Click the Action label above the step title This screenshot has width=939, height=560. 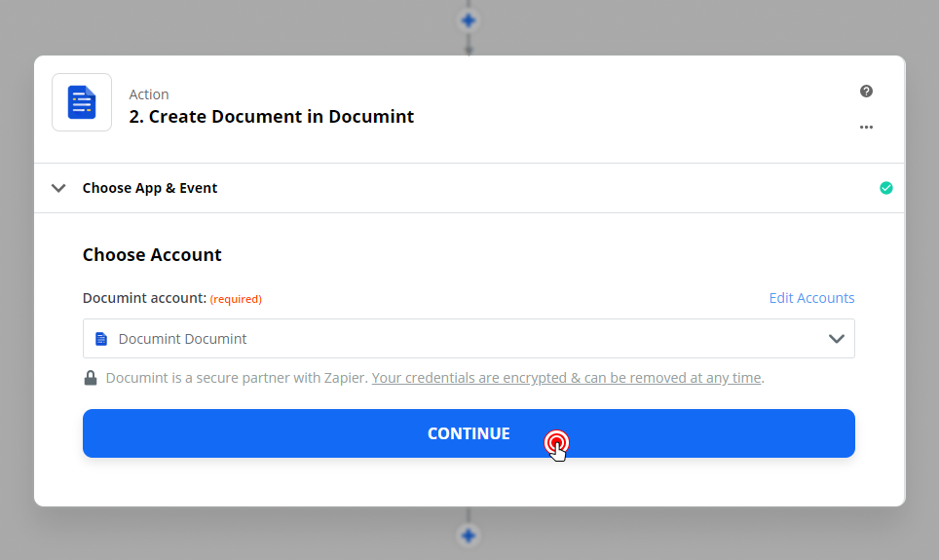pyautogui.click(x=149, y=94)
